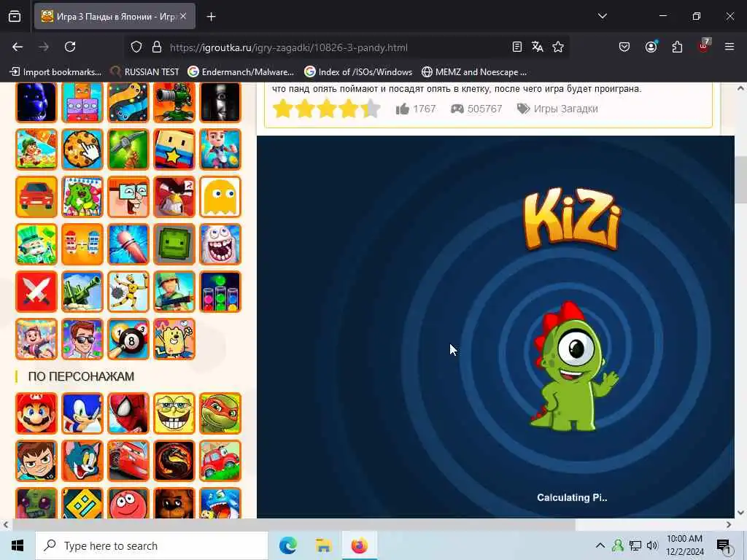Open the extensions puzzle icon
This screenshot has height=560, width=747.
coord(677,47)
